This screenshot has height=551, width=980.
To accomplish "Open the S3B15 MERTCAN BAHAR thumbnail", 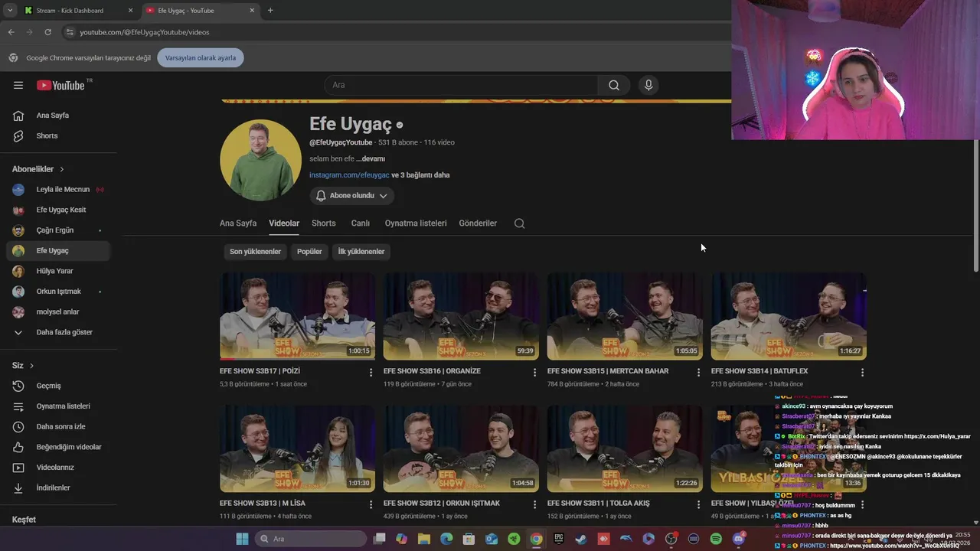I will click(x=625, y=316).
